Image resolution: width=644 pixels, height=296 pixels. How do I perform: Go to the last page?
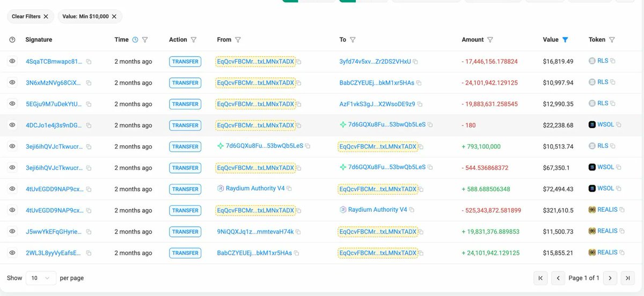(x=628, y=278)
